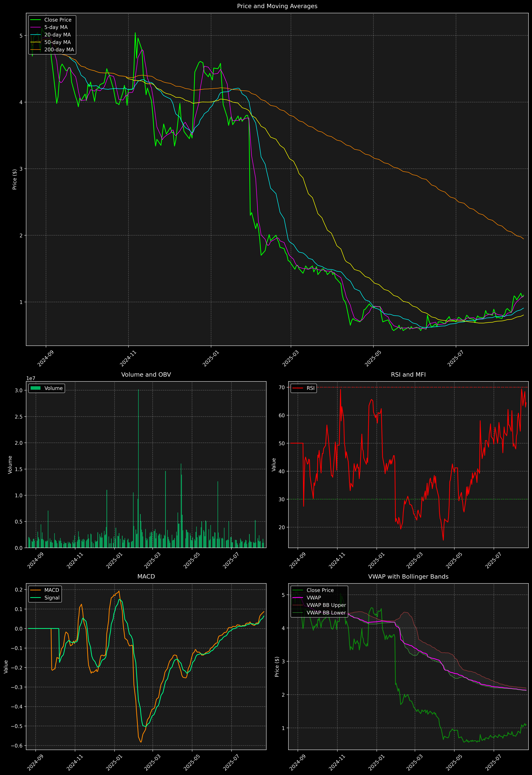Viewport: 532px width, 775px height.
Task: Click the Volume and OBV chart title
Action: (146, 374)
